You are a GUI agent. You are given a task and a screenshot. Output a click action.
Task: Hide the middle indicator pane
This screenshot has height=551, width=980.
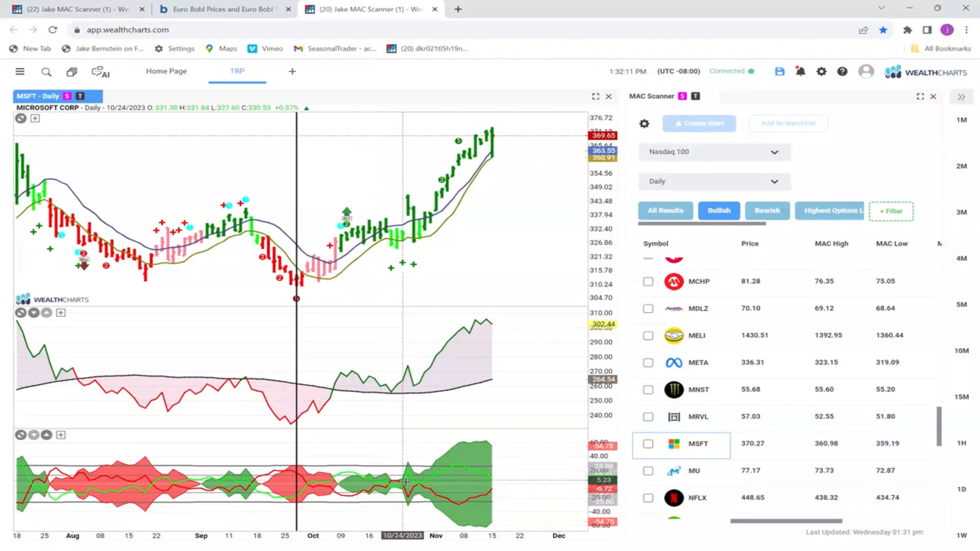click(x=20, y=313)
